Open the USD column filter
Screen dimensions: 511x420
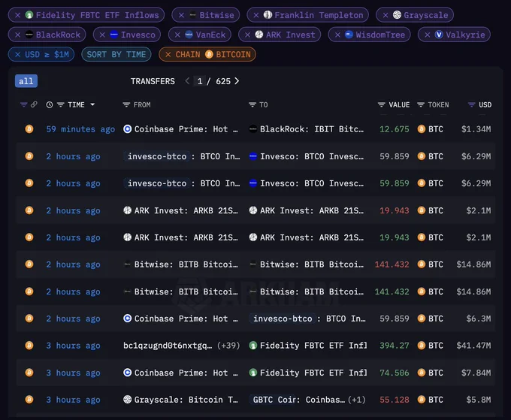click(472, 105)
